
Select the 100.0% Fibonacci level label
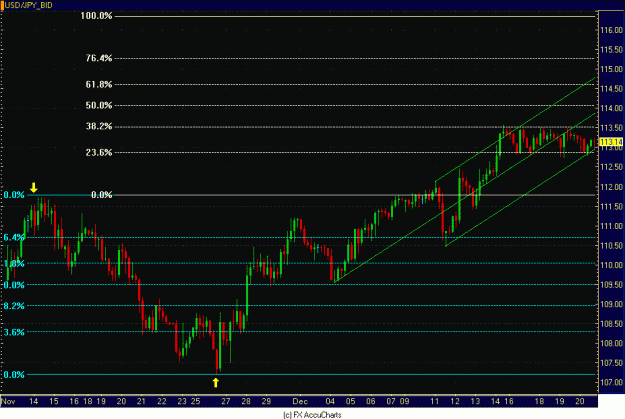coord(96,16)
